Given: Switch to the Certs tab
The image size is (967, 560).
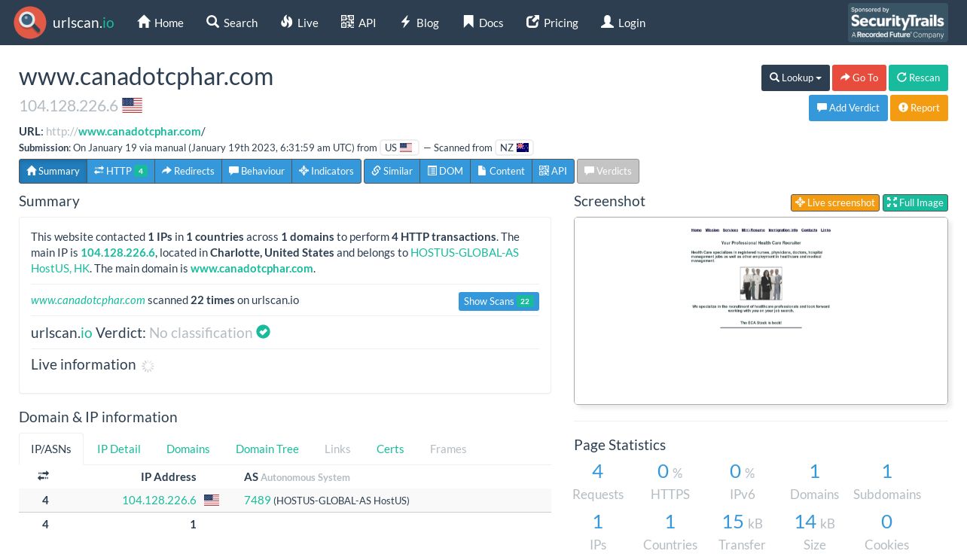Looking at the screenshot, I should click(x=390, y=449).
